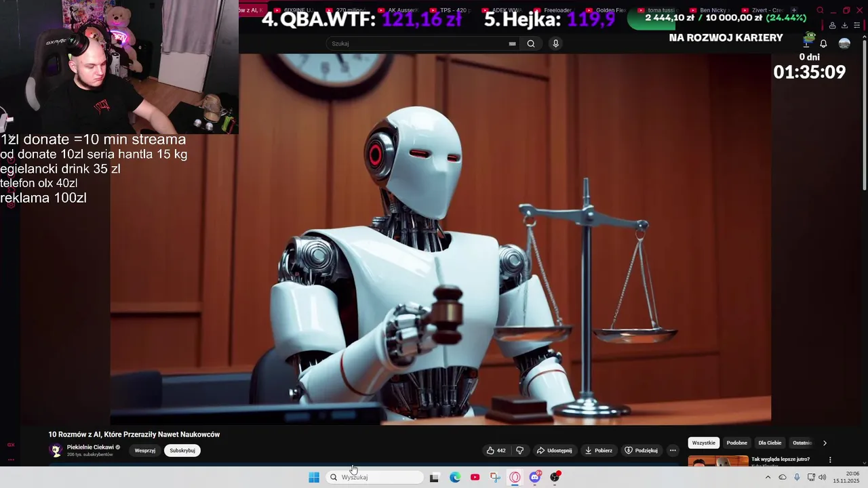Click the magnifier search button beside Szukaj
The width and height of the screenshot is (868, 488).
point(531,43)
